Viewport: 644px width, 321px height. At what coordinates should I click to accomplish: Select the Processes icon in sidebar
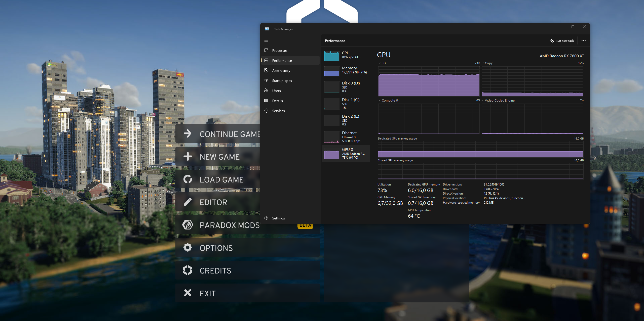pyautogui.click(x=267, y=50)
